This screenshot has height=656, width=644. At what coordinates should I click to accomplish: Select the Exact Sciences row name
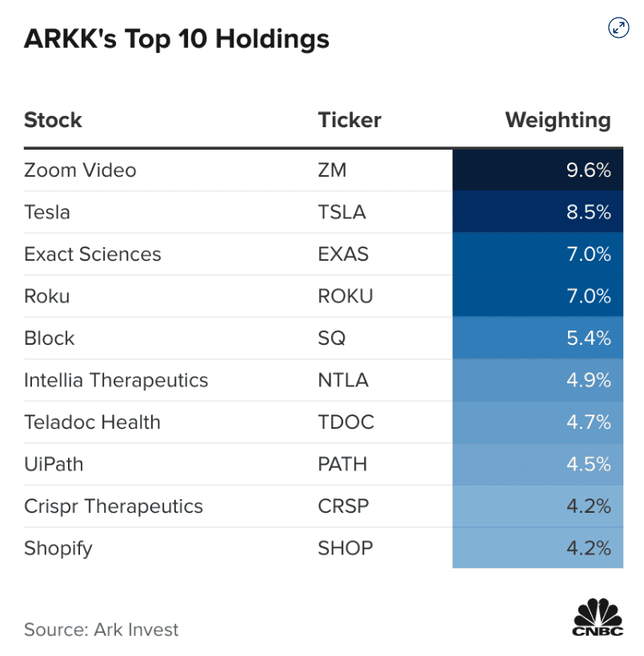(93, 254)
